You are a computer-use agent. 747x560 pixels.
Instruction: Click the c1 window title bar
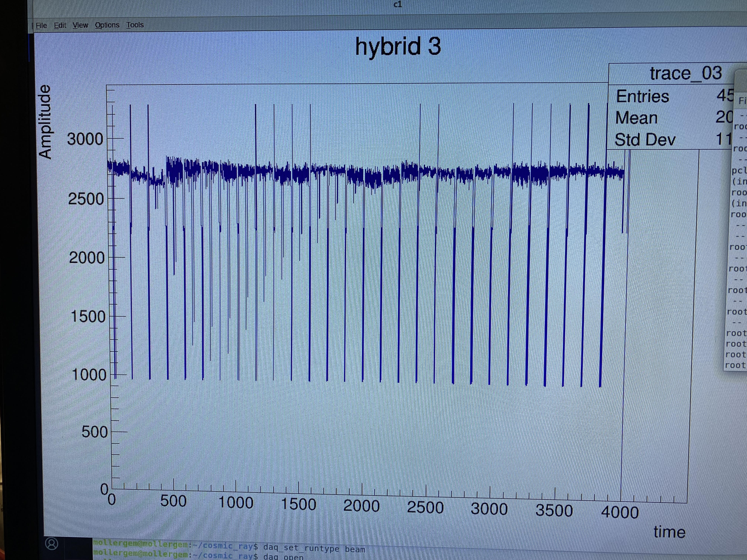pos(398,5)
